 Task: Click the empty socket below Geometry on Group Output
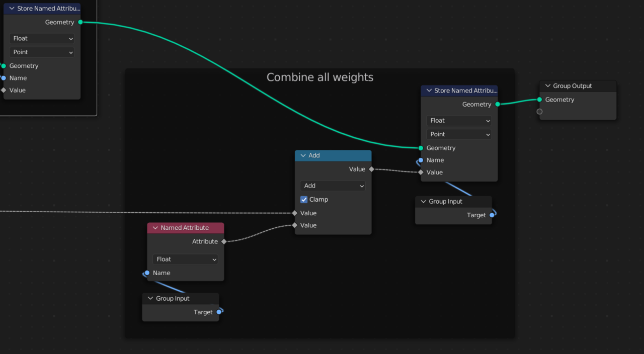click(539, 111)
